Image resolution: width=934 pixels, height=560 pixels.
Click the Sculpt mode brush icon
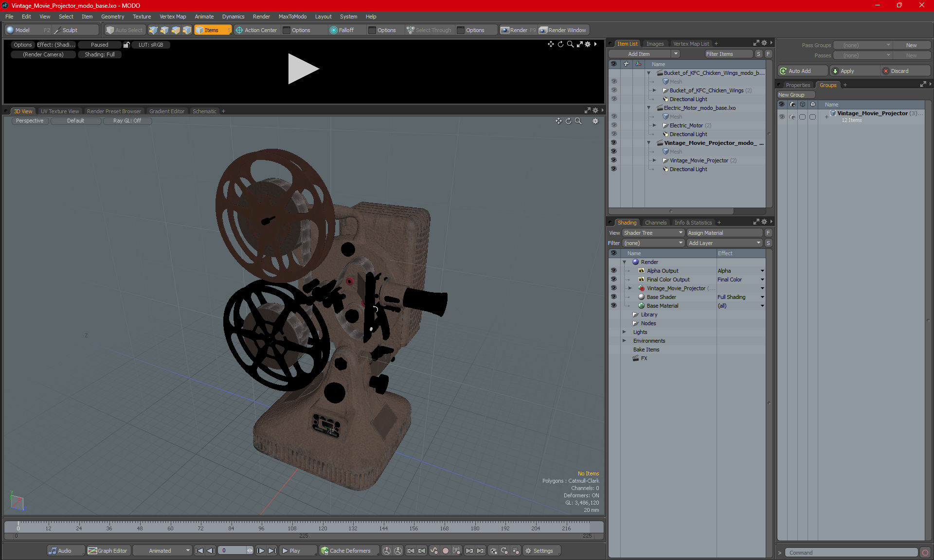tap(57, 30)
